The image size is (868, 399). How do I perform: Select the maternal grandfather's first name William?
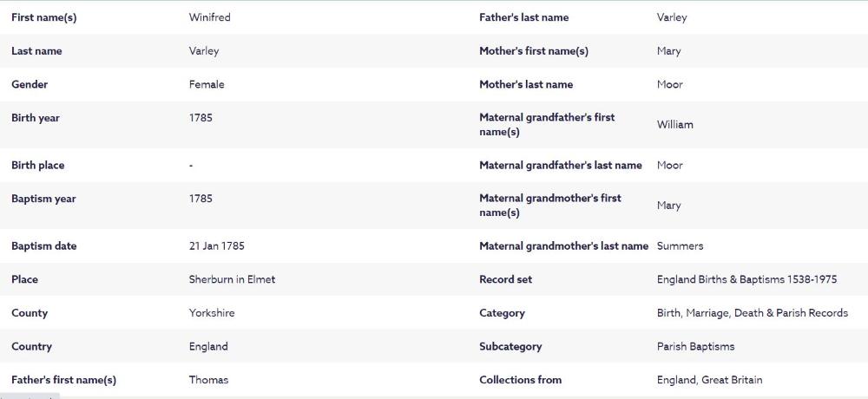click(x=674, y=125)
